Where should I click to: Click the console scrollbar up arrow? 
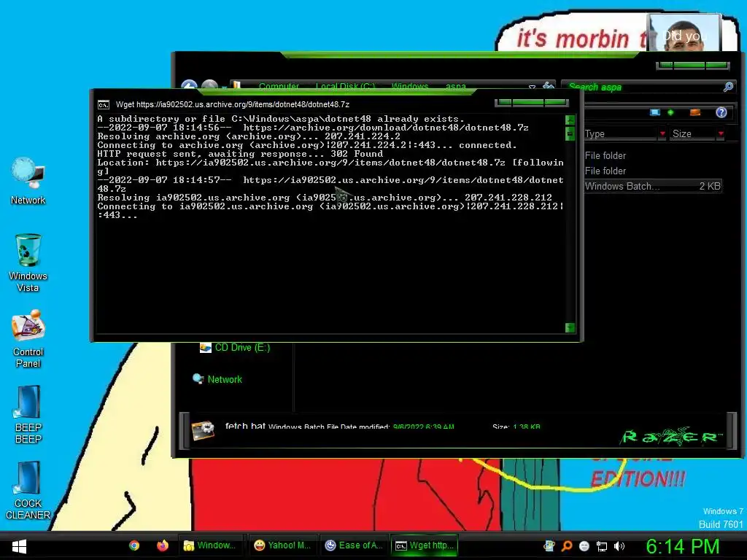[x=570, y=120]
